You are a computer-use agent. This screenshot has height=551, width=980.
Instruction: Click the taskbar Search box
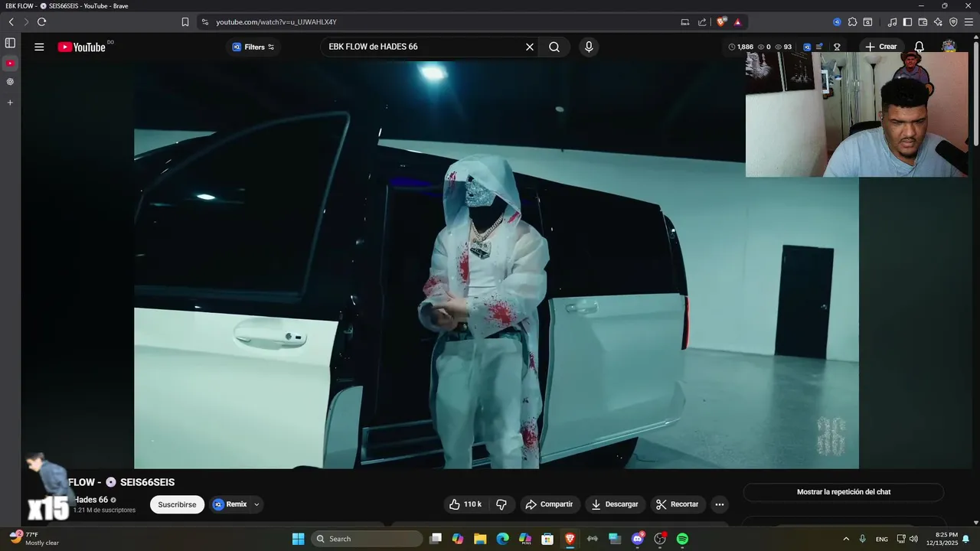click(x=367, y=539)
